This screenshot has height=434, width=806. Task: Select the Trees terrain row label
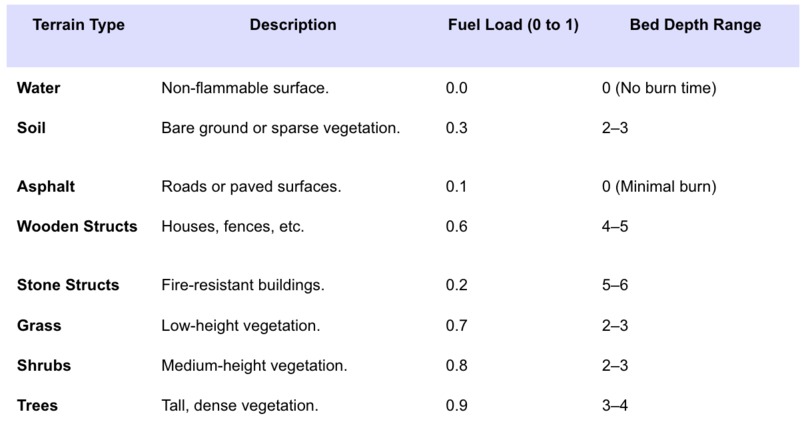37,405
